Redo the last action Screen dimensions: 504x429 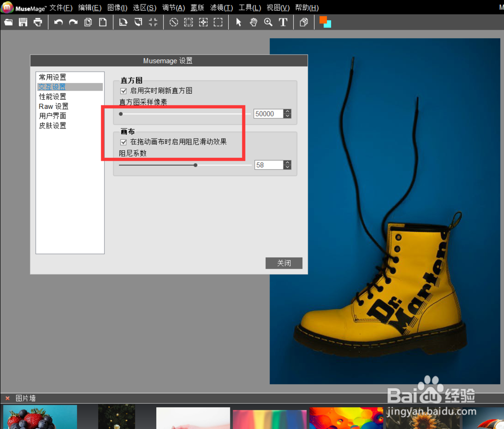(73, 22)
